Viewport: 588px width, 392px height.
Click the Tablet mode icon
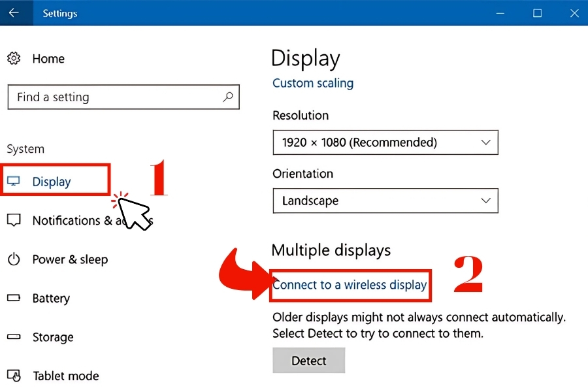point(14,376)
